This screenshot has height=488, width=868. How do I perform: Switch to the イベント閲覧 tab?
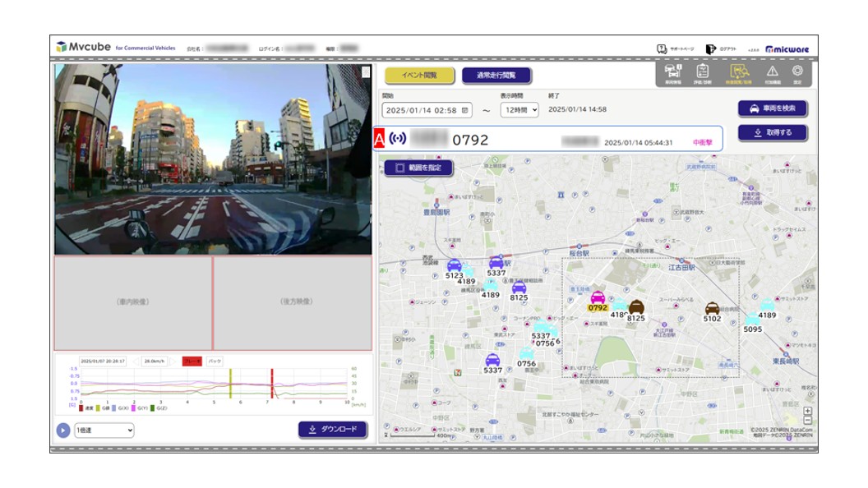418,76
